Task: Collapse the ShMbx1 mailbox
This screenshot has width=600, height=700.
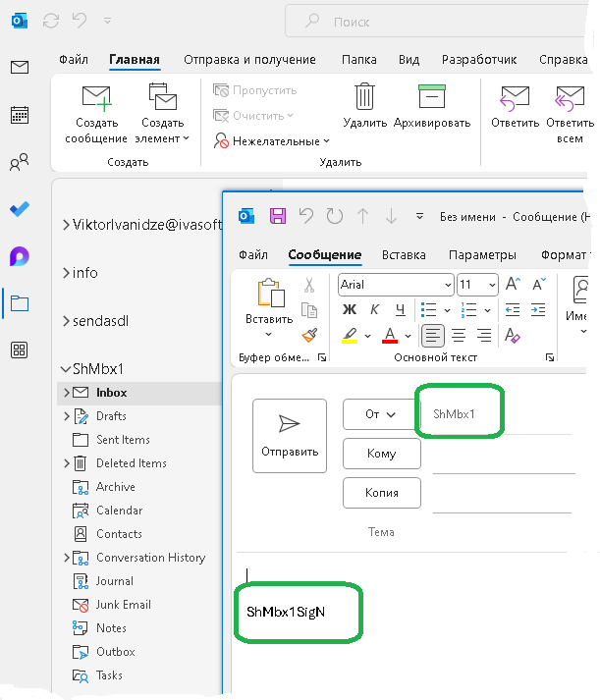Action: (x=66, y=369)
